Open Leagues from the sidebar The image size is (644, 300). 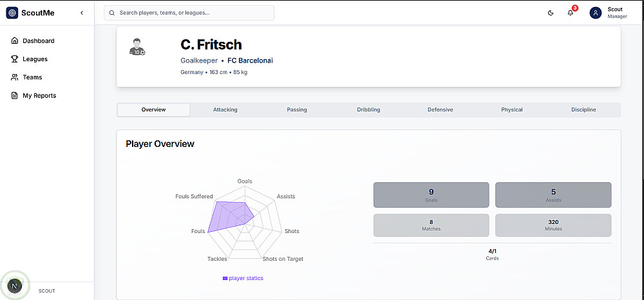pos(35,59)
